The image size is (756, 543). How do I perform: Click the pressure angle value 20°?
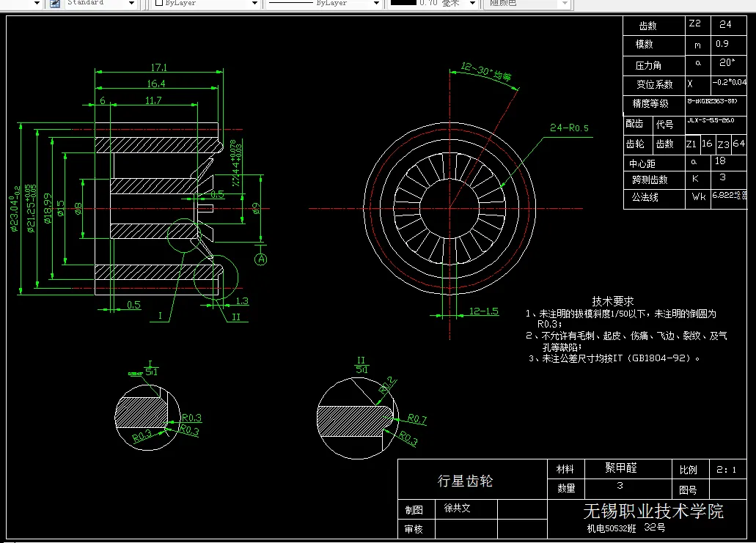point(727,62)
